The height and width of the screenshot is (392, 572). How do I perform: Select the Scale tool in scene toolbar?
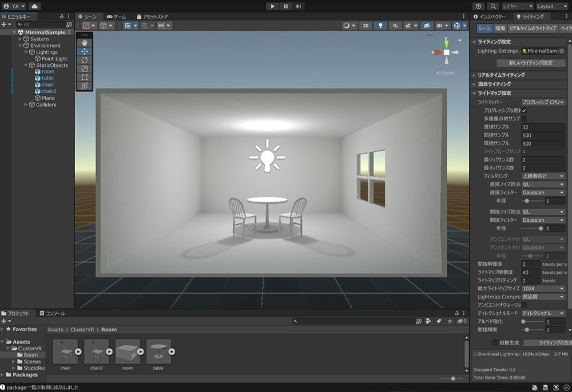[x=85, y=69]
